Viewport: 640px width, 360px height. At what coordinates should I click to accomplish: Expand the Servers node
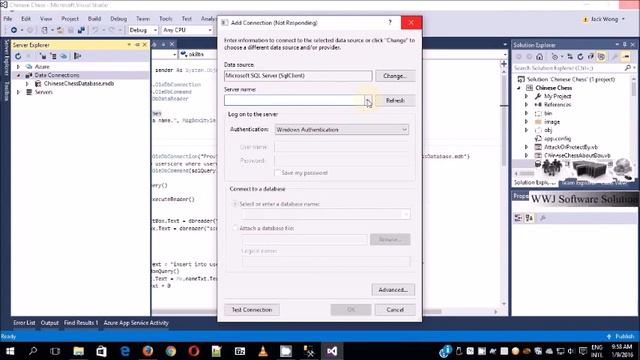tap(18, 92)
